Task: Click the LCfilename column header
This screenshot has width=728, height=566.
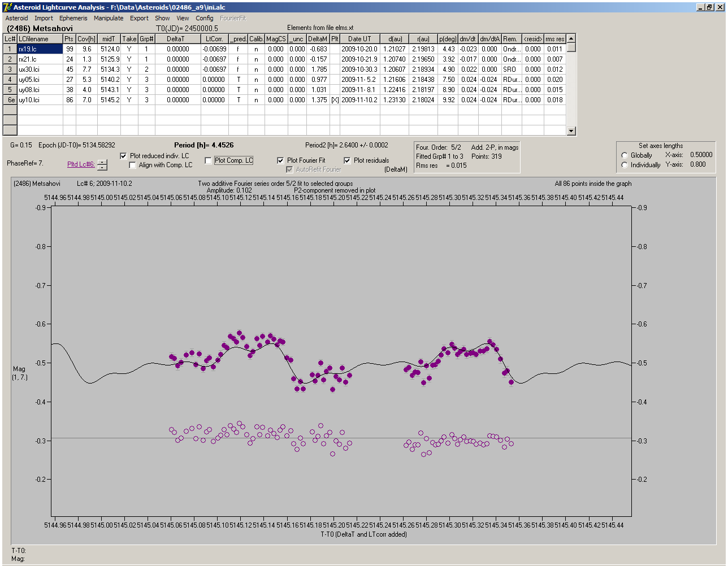Action: pos(40,39)
